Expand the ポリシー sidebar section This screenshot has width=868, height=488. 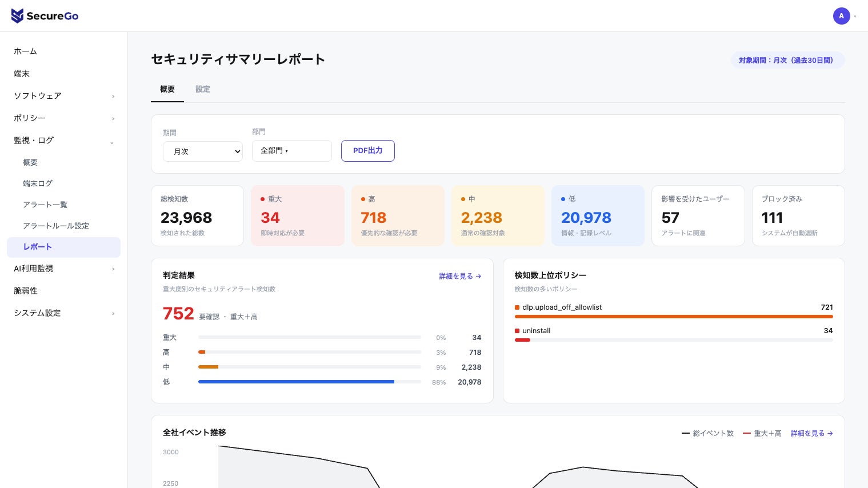[x=63, y=118]
